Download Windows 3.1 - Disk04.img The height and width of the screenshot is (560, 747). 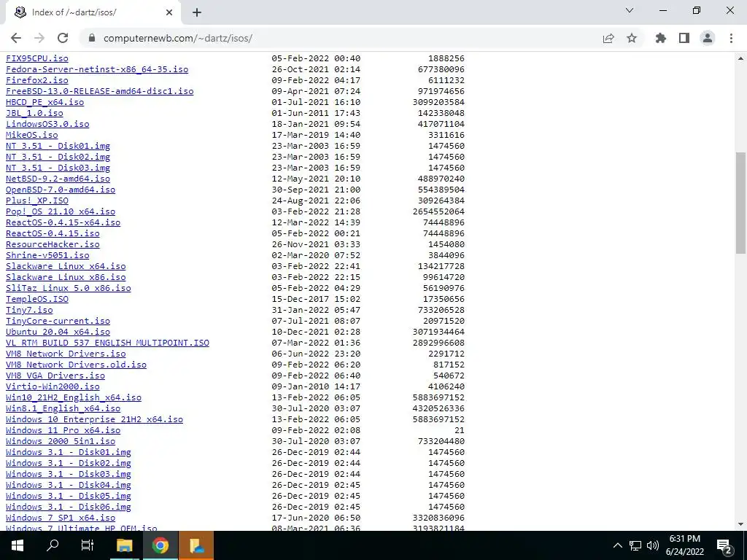click(68, 485)
